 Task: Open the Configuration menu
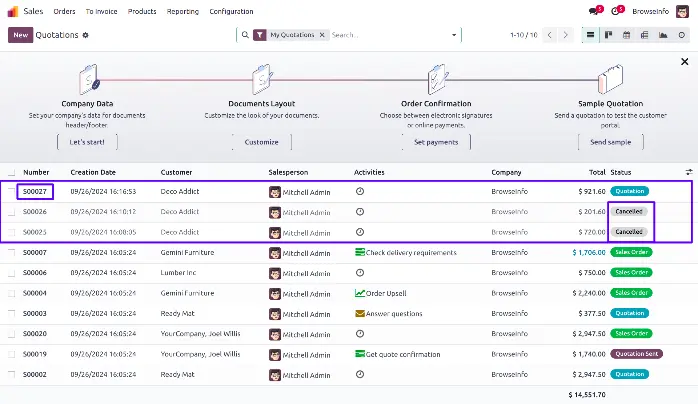coord(231,11)
